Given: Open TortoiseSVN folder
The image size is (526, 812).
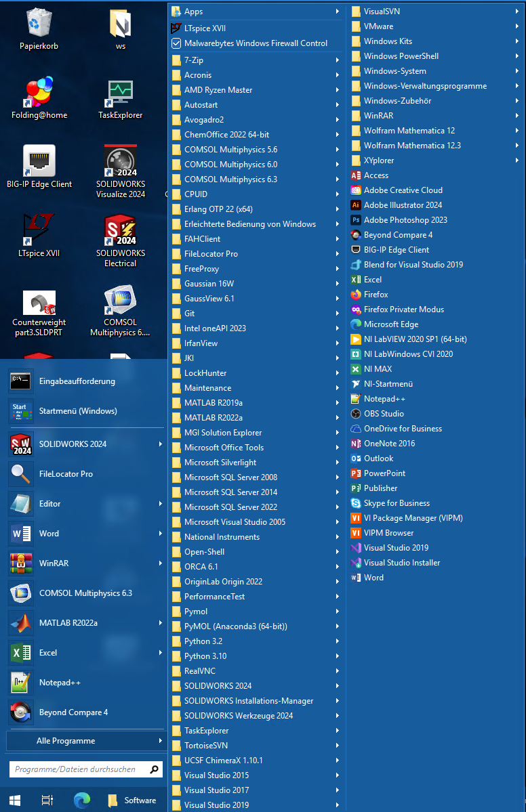Looking at the screenshot, I should 256,746.
